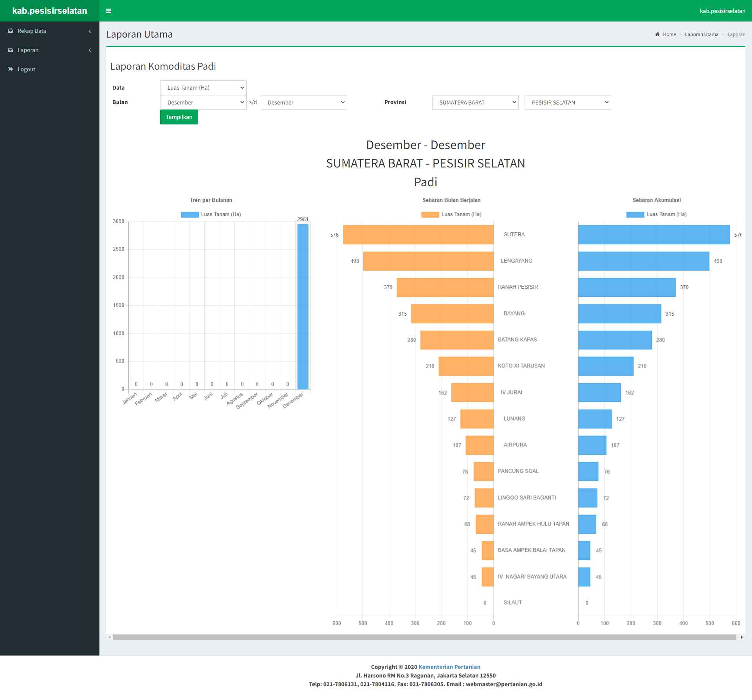
Task: Click the Desember bar in trend chart
Action: click(303, 307)
